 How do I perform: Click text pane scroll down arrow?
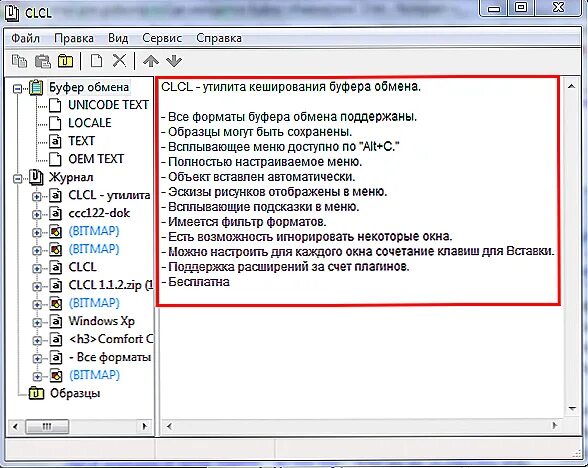click(x=572, y=408)
